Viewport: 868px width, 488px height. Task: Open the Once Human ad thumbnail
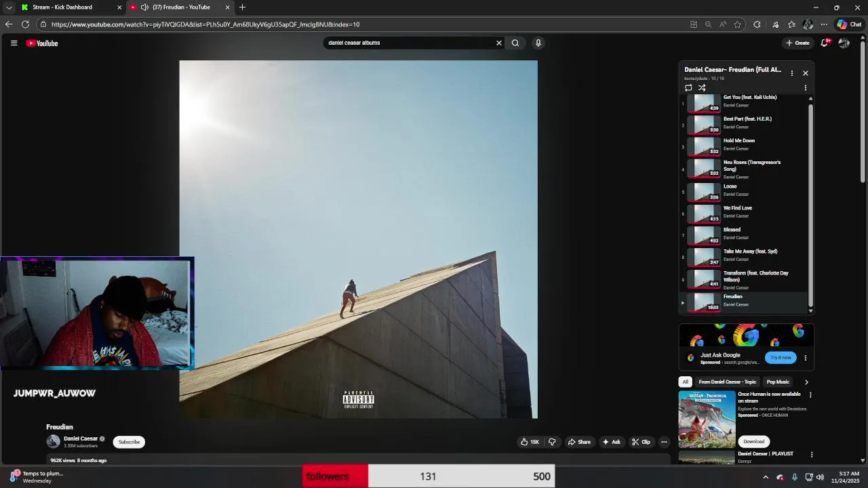[707, 419]
